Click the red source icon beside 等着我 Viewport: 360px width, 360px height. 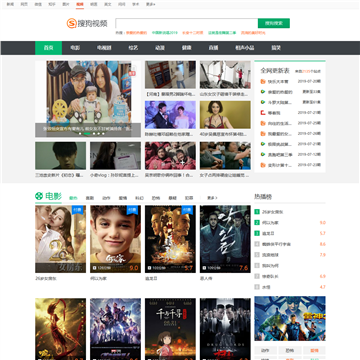pos(263,113)
